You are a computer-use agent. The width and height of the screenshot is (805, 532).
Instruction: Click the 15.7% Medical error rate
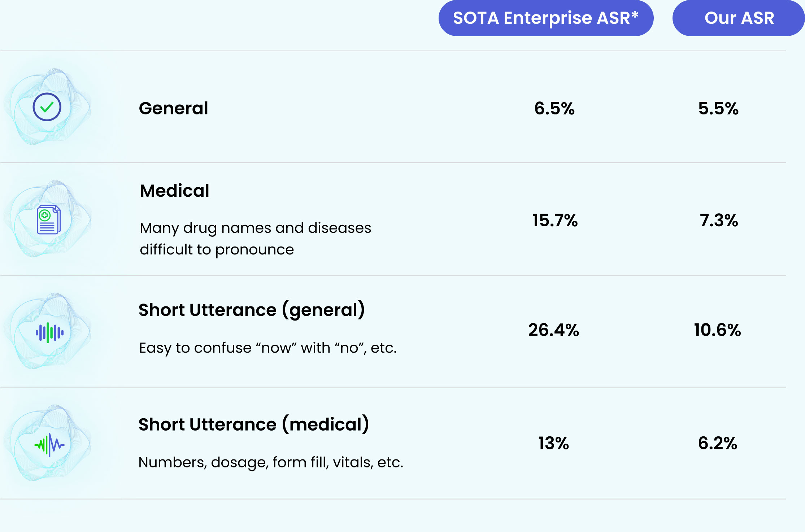[x=555, y=220]
